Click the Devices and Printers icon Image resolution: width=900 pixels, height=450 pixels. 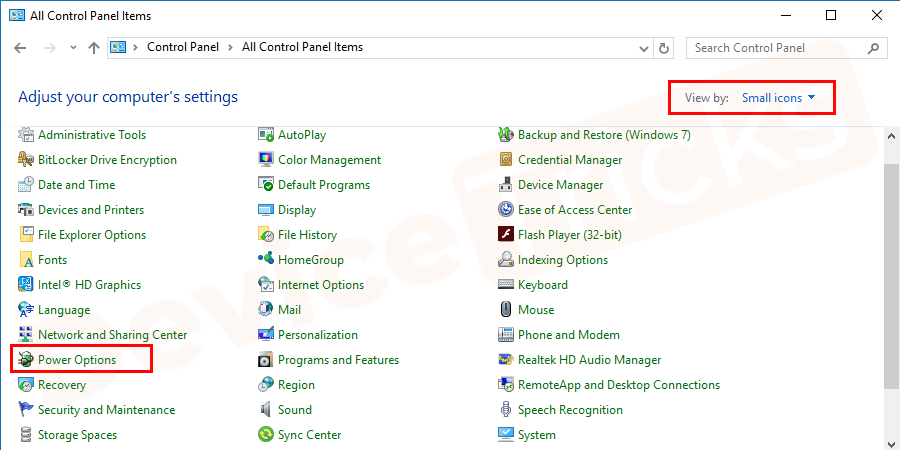coord(26,210)
